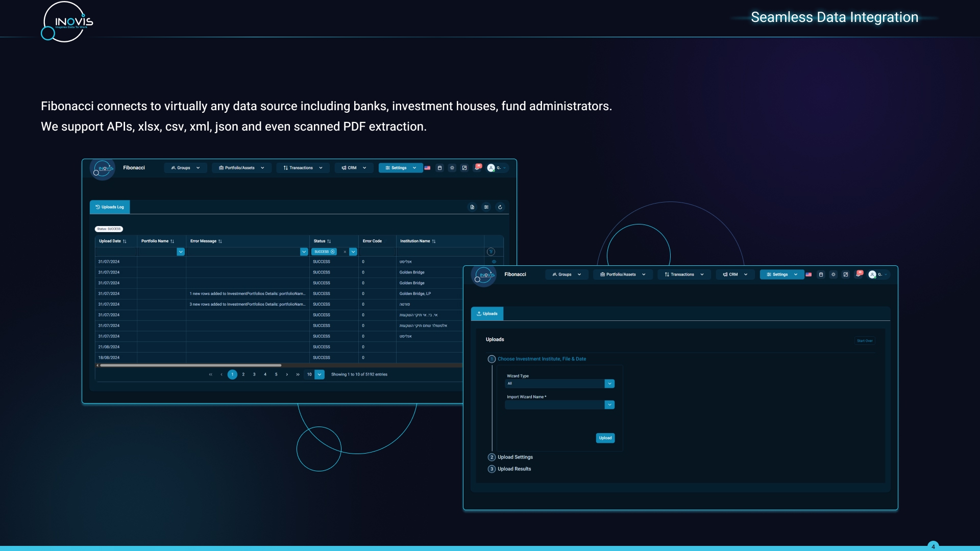Viewport: 980px width, 551px height.
Task: Toggle the sun theme icon in Uploads Log window
Action: point(452,168)
